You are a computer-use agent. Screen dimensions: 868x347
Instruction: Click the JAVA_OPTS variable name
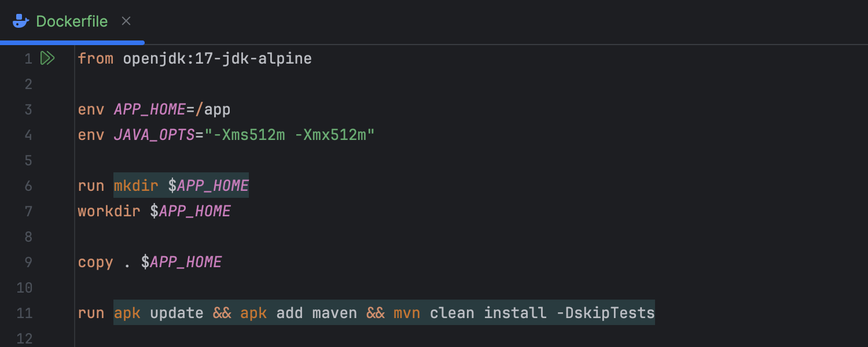(154, 135)
